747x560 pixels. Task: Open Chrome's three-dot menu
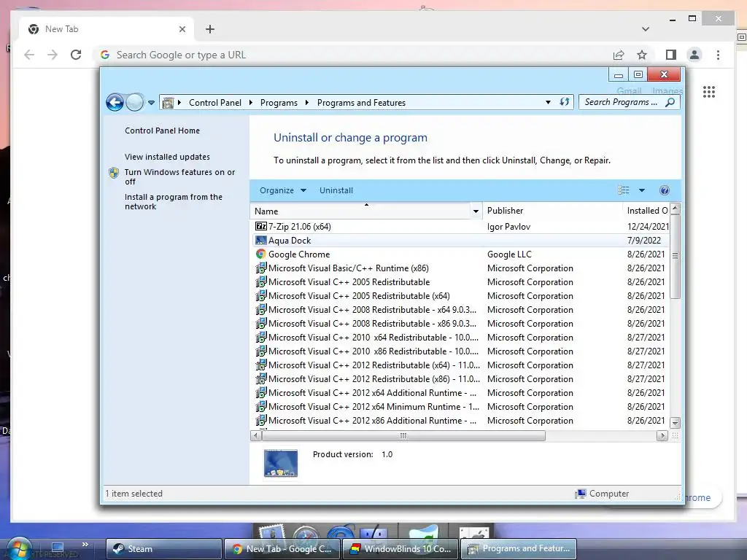coord(718,55)
